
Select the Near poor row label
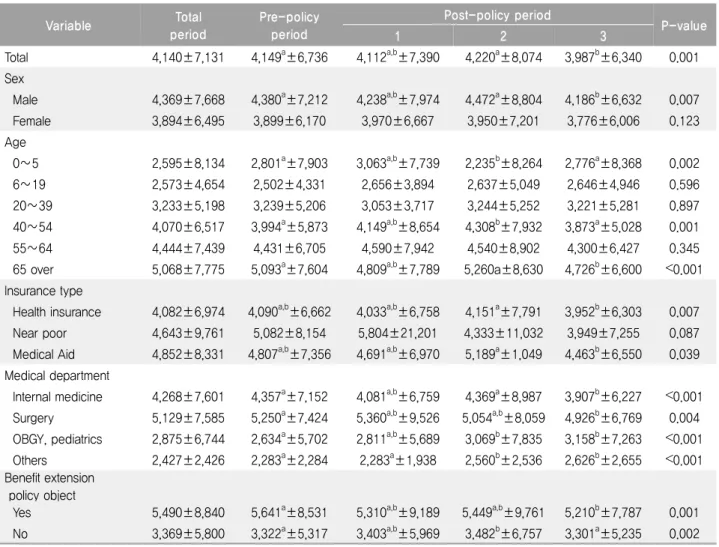39,333
